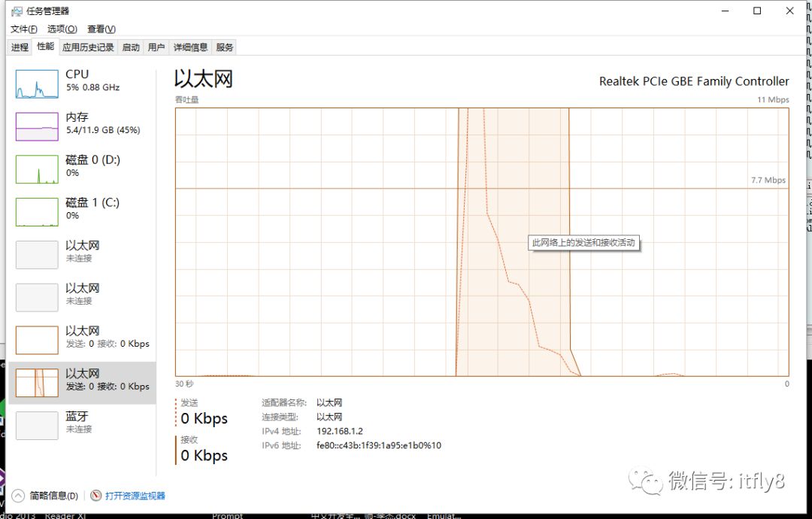812x519 pixels.
Task: Click the 吞吐量 label above graph
Action: click(x=187, y=99)
